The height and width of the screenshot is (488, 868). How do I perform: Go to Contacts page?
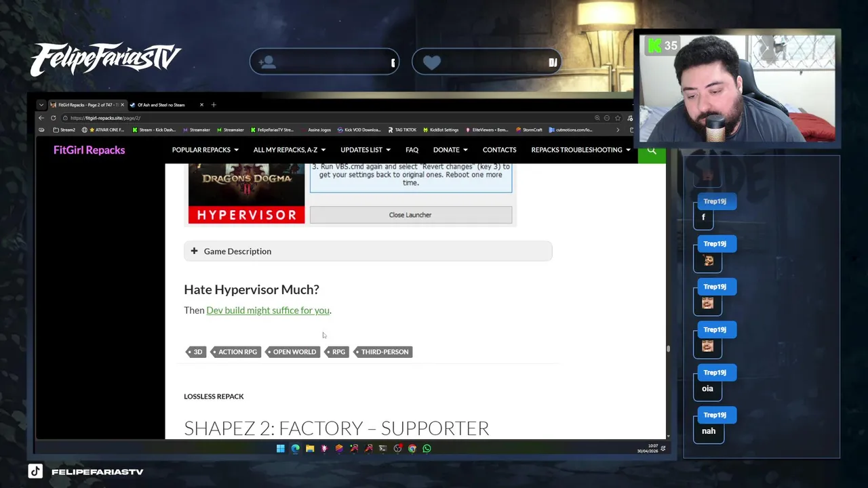pos(499,150)
